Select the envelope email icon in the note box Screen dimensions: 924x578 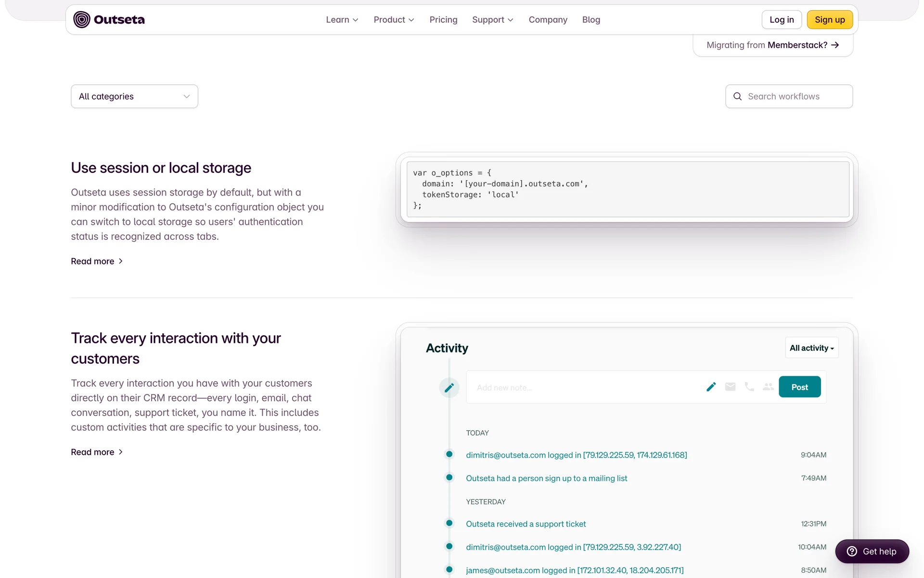coord(730,387)
